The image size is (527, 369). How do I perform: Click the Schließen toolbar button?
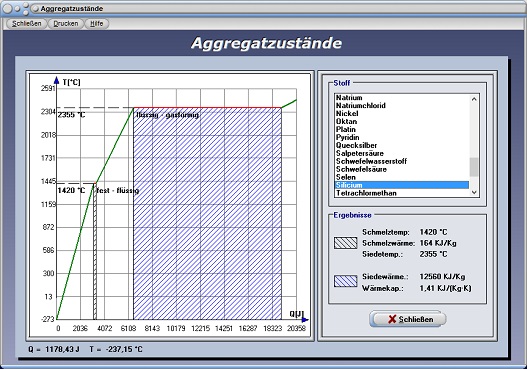[26, 24]
